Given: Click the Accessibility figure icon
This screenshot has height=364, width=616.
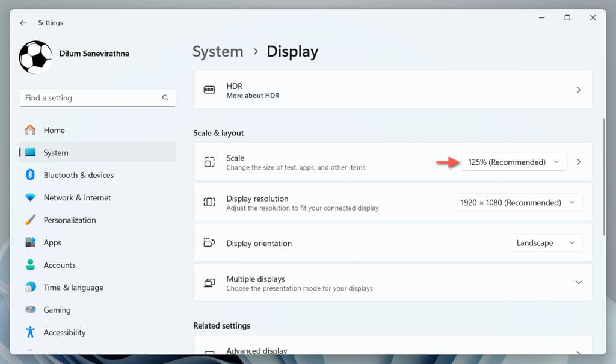Looking at the screenshot, I should (30, 332).
